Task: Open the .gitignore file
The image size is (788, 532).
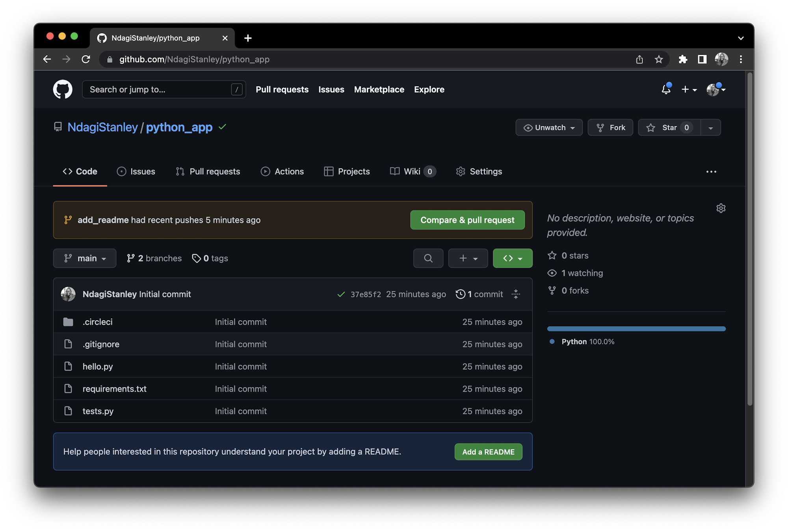Action: pos(101,344)
